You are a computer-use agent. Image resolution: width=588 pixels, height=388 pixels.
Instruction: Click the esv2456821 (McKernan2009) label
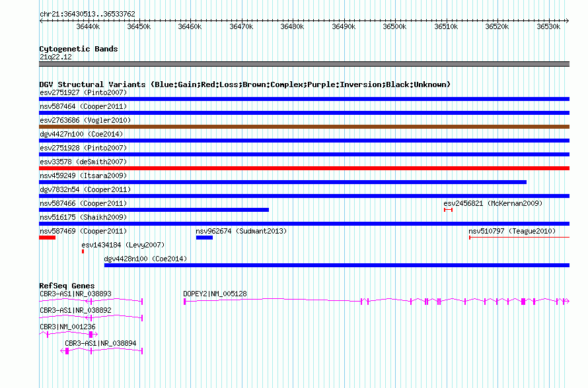[x=493, y=203]
